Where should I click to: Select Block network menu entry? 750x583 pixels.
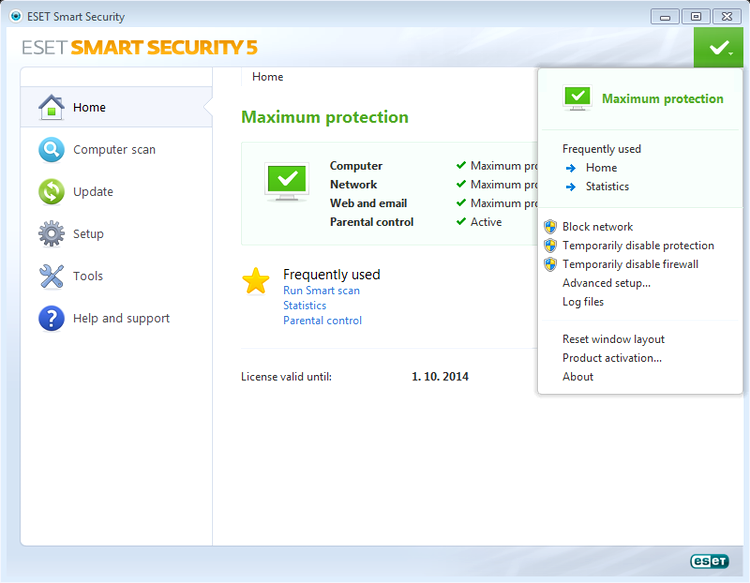tap(597, 227)
